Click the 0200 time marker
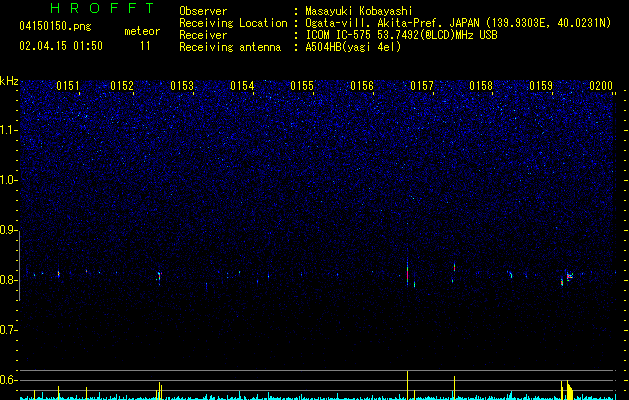Image resolution: width=629 pixels, height=400 pixels. (x=601, y=86)
